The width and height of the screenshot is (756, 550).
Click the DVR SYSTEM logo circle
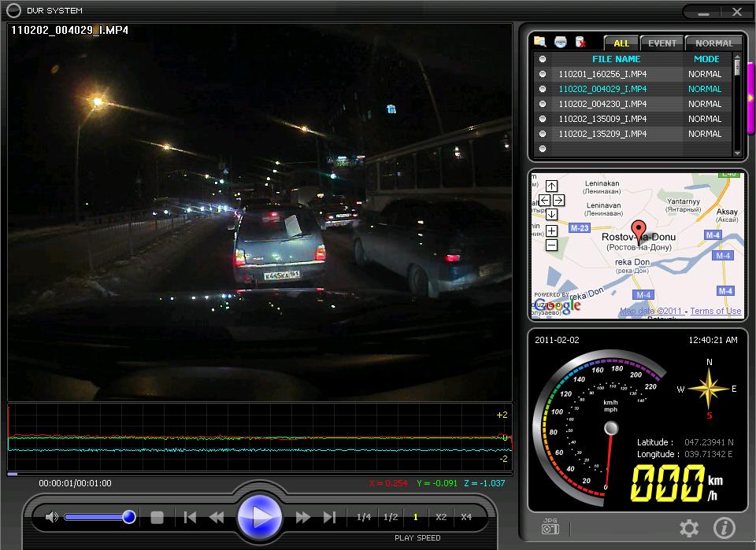click(13, 10)
